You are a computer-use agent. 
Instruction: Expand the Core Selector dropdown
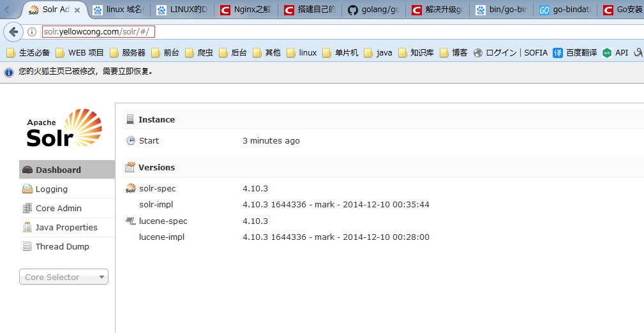64,277
